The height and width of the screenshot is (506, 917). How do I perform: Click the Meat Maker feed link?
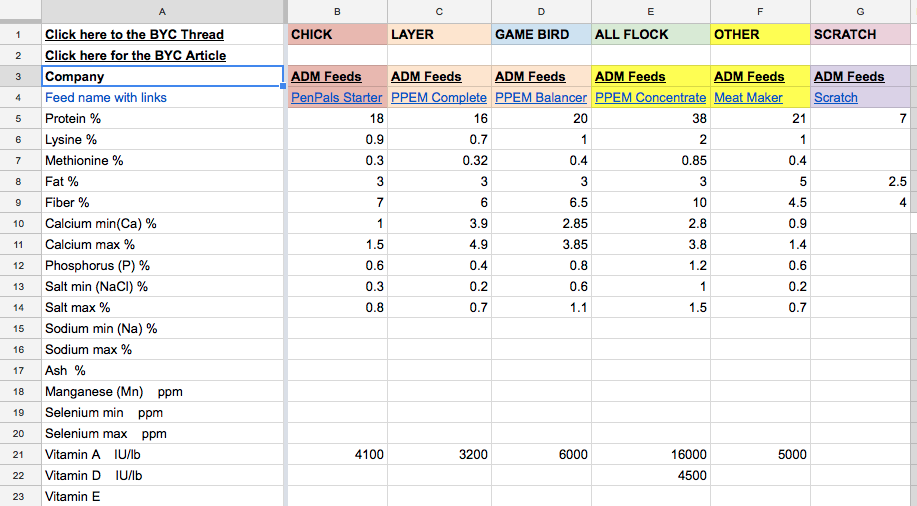(x=748, y=97)
